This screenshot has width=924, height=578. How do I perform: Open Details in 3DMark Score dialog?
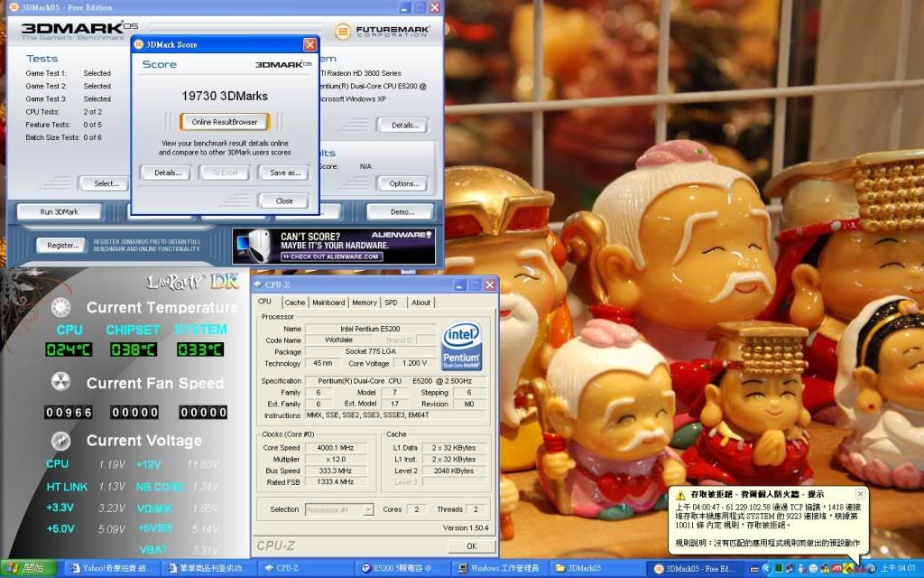pyautogui.click(x=167, y=172)
